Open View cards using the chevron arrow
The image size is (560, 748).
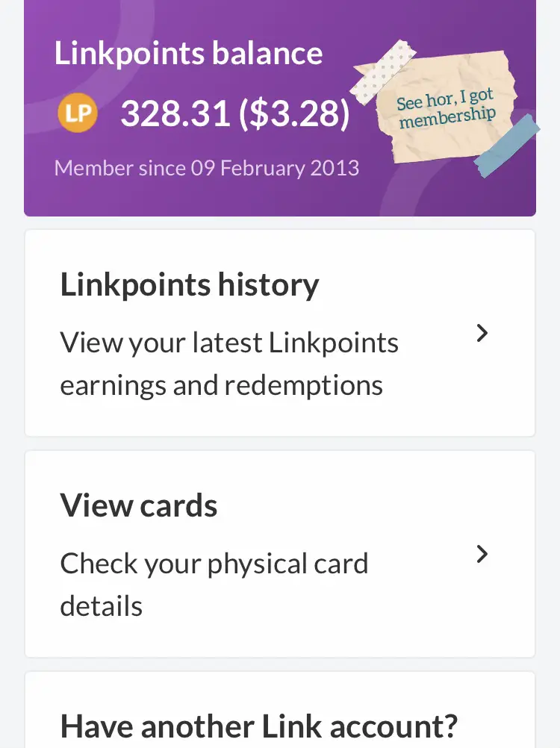point(482,554)
